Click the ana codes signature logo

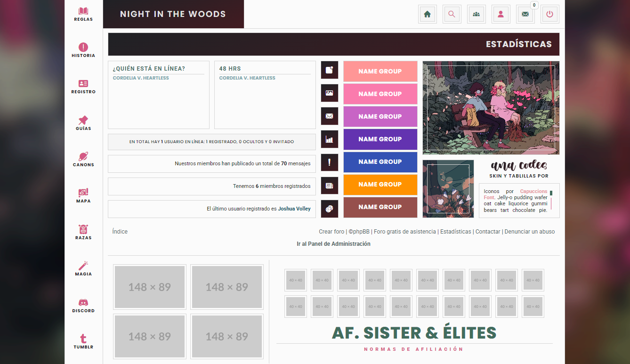(x=519, y=166)
